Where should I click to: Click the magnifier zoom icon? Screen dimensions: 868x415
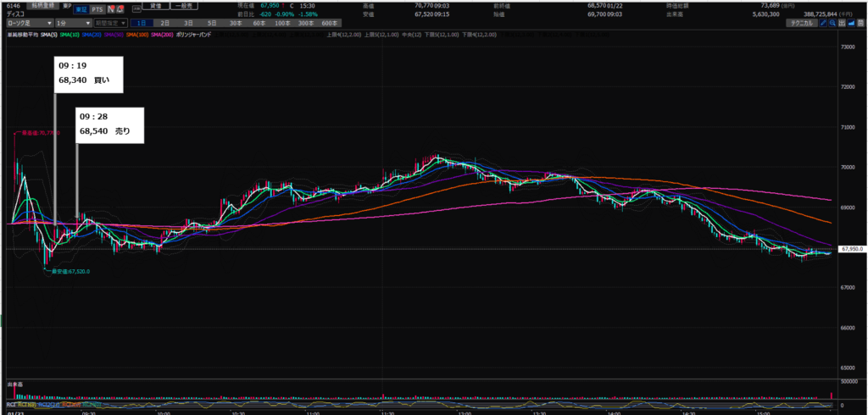833,23
